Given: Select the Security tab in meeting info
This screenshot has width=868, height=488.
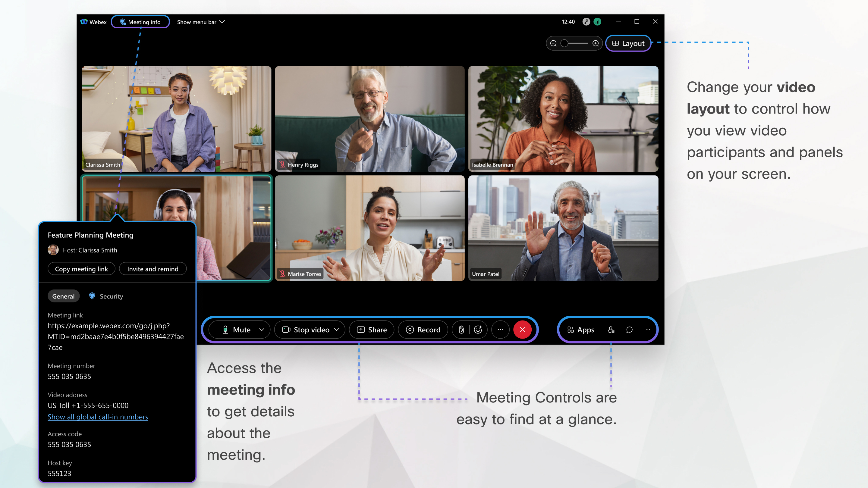Looking at the screenshot, I should pyautogui.click(x=110, y=296).
